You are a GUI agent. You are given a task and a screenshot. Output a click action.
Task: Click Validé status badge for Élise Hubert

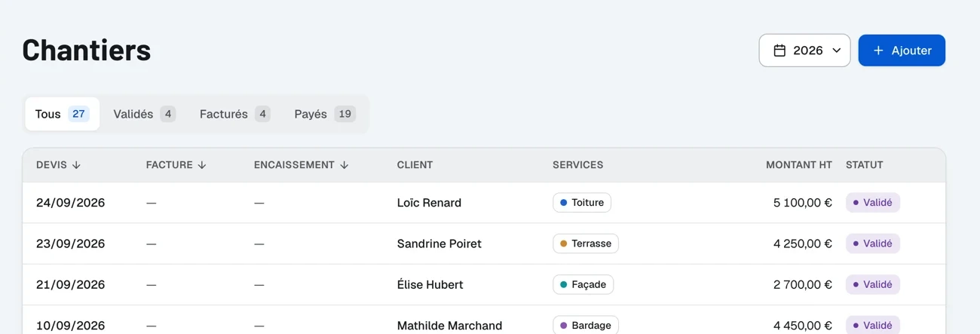click(x=873, y=284)
